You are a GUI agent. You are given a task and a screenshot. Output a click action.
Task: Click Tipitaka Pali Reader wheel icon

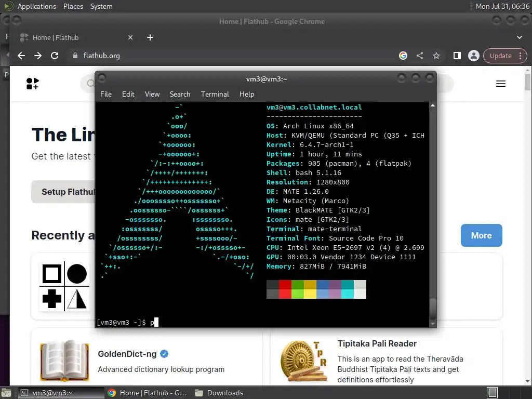pos(304,362)
